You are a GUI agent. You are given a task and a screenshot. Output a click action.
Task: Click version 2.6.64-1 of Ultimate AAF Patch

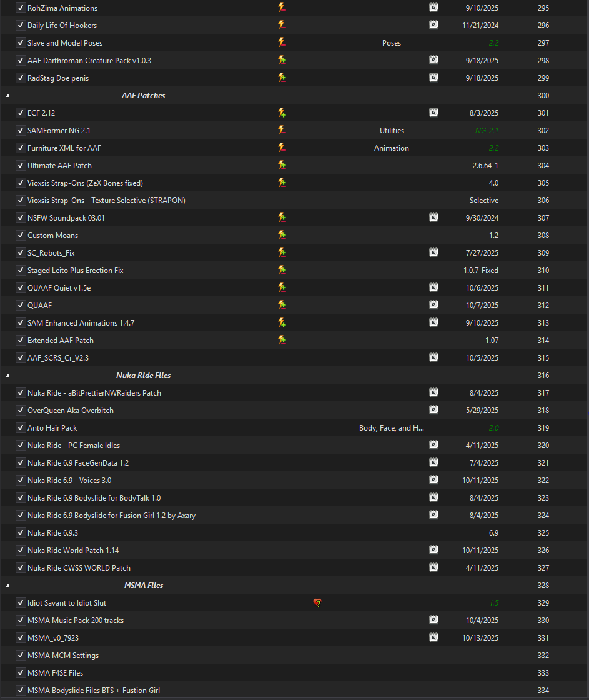tap(485, 165)
